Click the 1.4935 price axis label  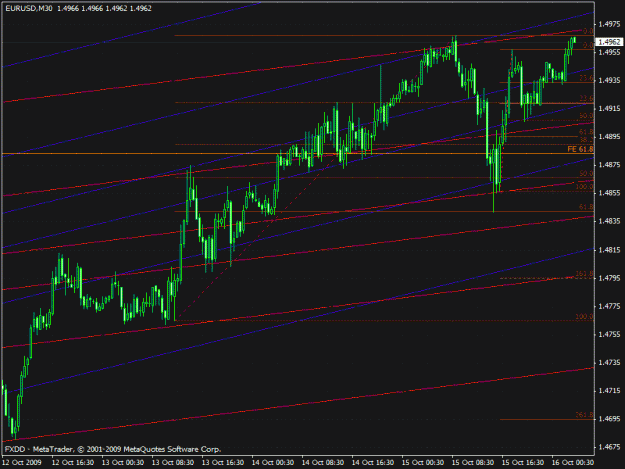click(609, 80)
